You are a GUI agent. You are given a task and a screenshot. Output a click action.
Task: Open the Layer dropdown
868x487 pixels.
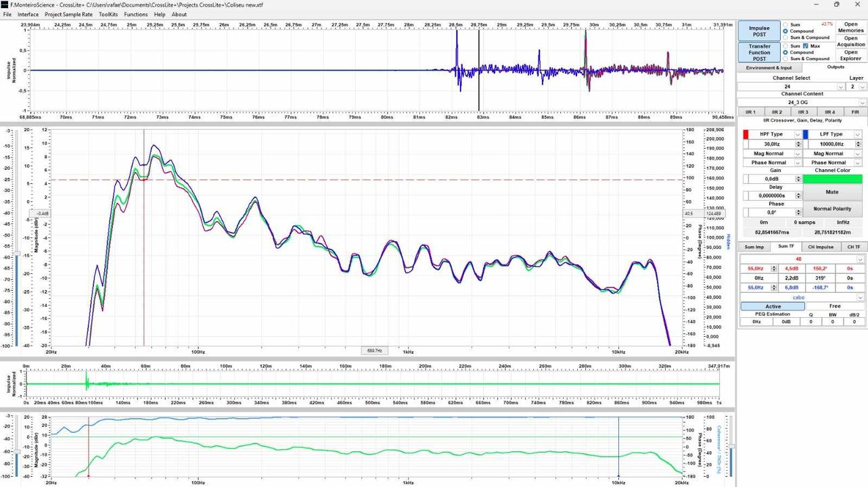856,87
